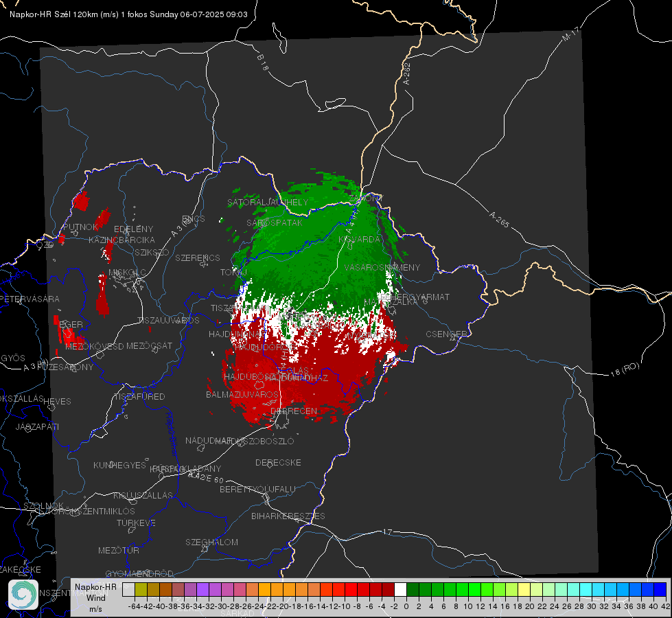Click the Hajdú-Bihar county label
This screenshot has height=618, width=672.
point(172,434)
